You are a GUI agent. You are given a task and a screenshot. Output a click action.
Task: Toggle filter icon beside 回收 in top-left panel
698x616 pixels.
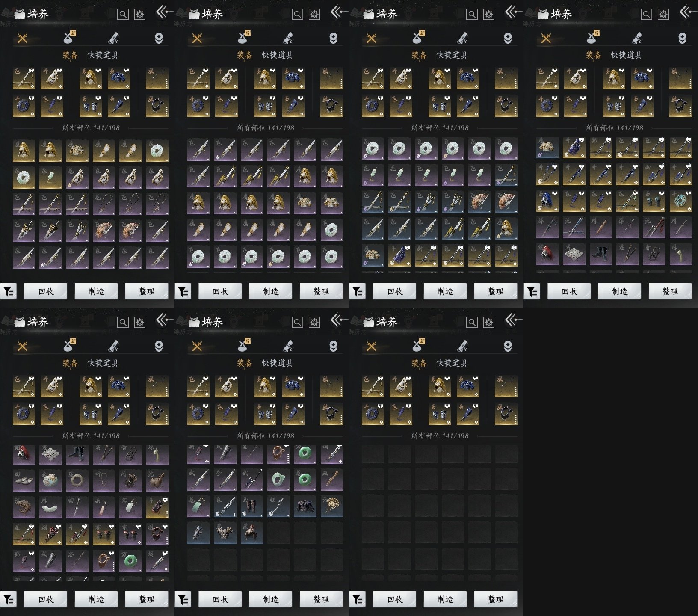[x=9, y=292]
